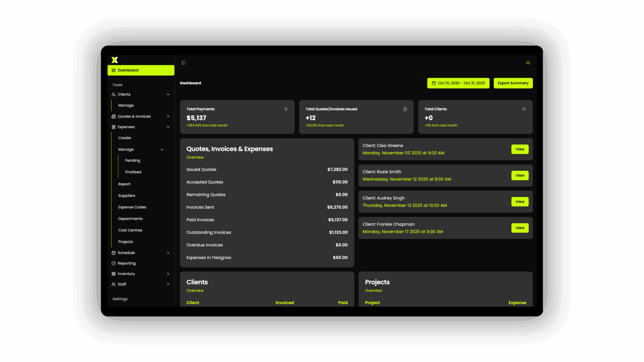Viewport: 644px width, 362px height.
Task: Expand the Staff menu chevron
Action: (168, 284)
